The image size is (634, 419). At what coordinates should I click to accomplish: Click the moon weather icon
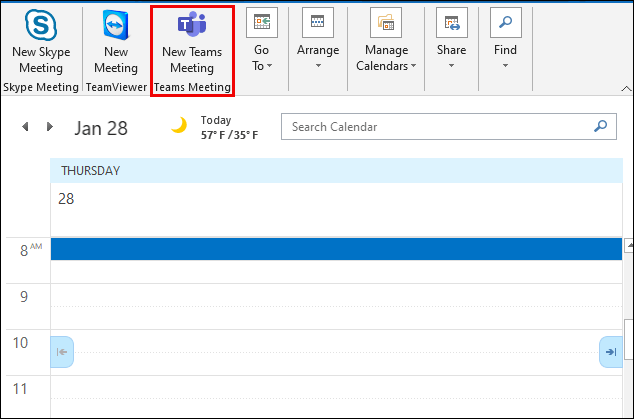click(179, 125)
